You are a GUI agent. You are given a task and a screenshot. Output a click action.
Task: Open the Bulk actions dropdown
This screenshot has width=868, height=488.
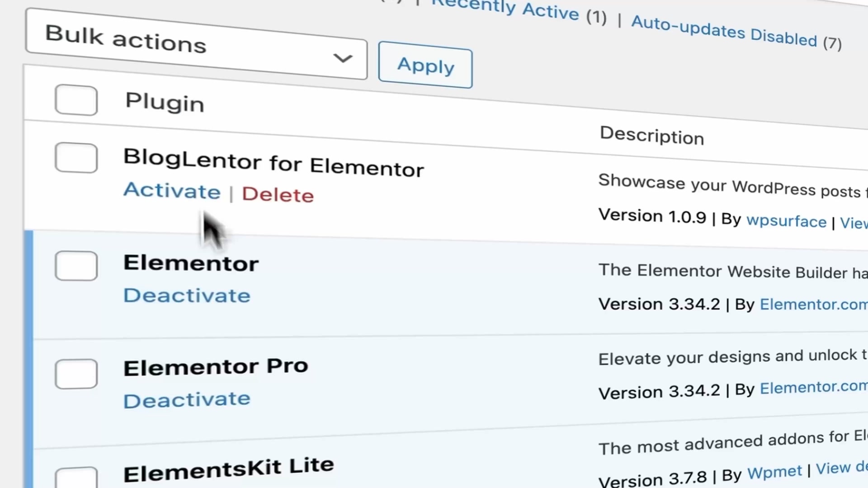click(x=196, y=44)
